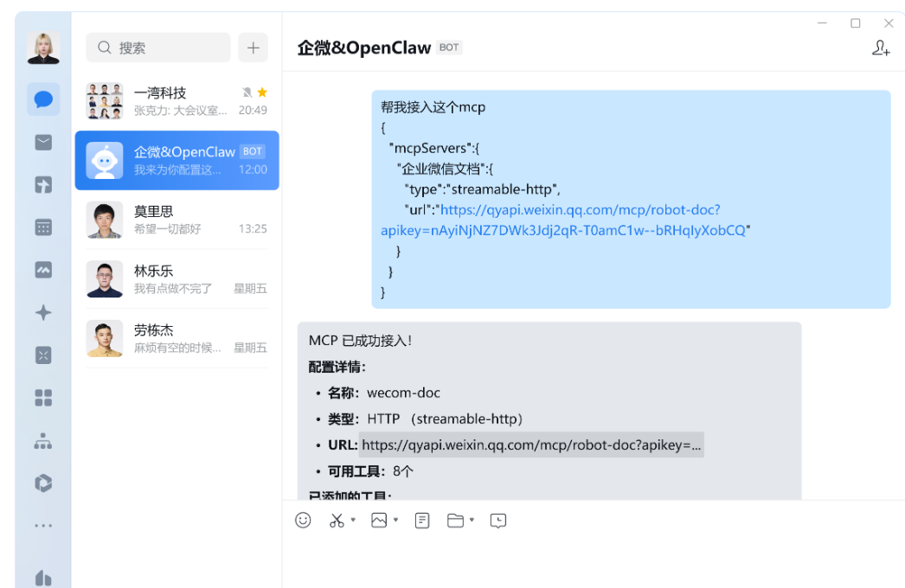Image resolution: width=905 pixels, height=588 pixels.
Task: Open the Workbench four-square icon
Action: point(42,397)
